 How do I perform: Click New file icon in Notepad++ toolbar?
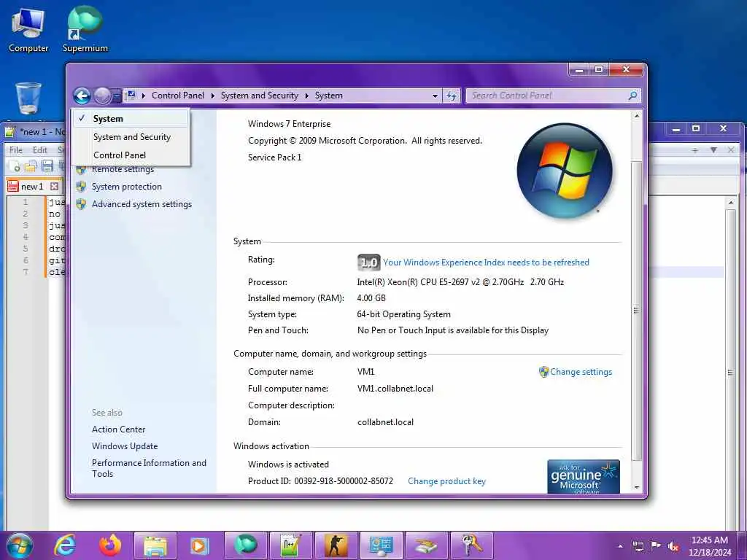pyautogui.click(x=15, y=166)
